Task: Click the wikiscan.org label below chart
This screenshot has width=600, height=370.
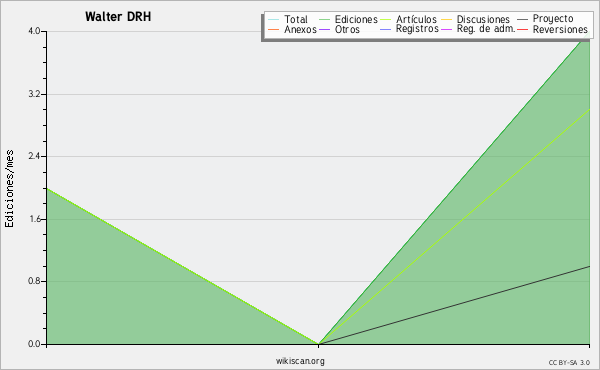Action: (x=300, y=361)
